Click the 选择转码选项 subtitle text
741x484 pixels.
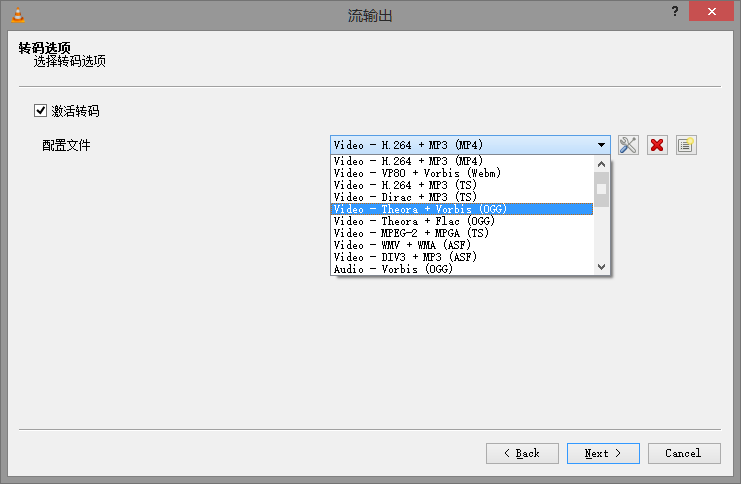[69, 61]
